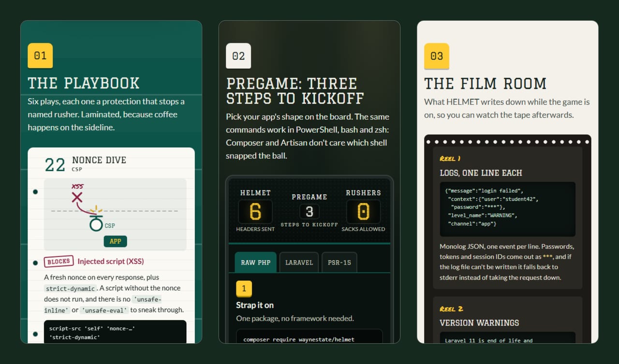Click the What HELMET writes down paragraph

point(507,109)
